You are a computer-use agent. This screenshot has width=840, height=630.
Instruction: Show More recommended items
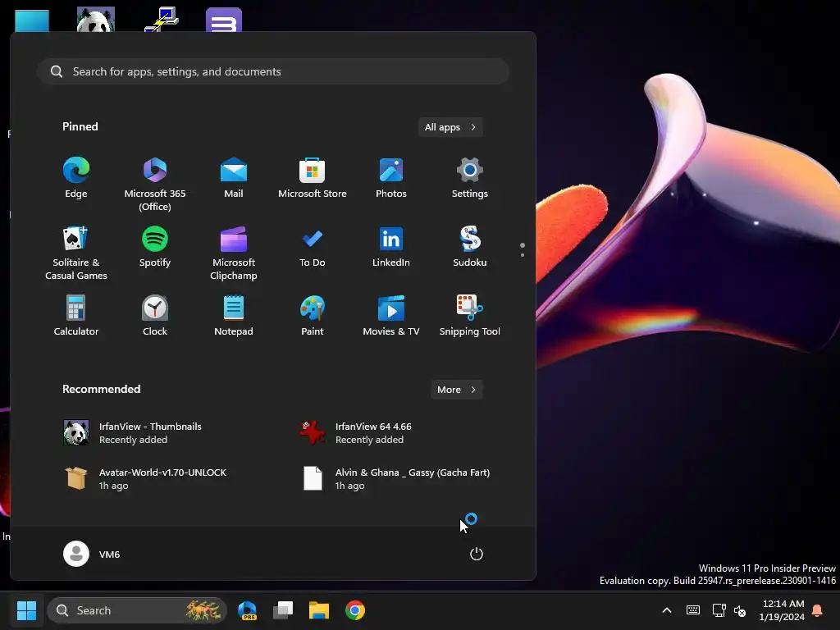pyautogui.click(x=456, y=390)
